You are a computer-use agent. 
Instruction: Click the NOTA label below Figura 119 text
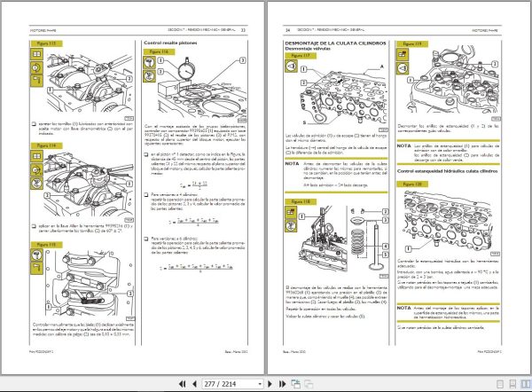[x=403, y=145]
